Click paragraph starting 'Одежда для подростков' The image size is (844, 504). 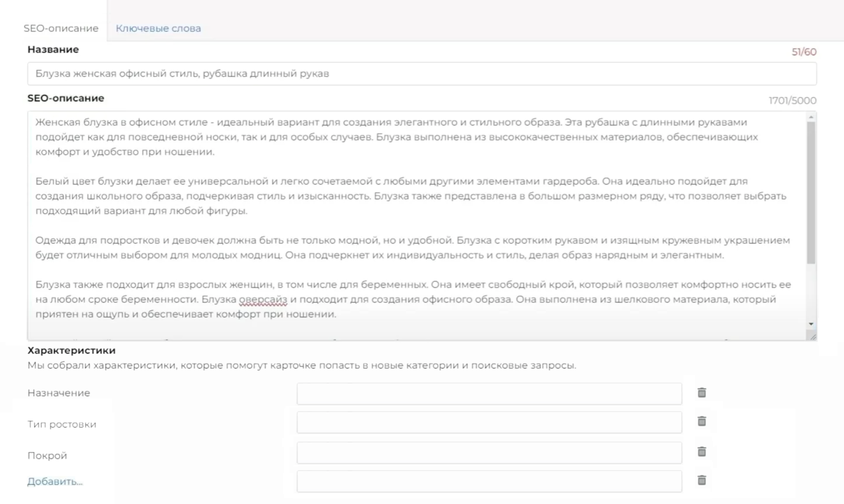(412, 248)
